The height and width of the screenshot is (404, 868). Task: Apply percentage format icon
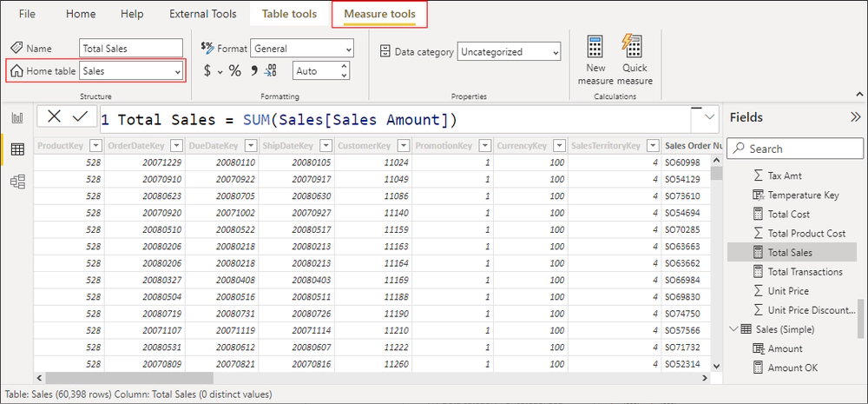click(x=234, y=71)
